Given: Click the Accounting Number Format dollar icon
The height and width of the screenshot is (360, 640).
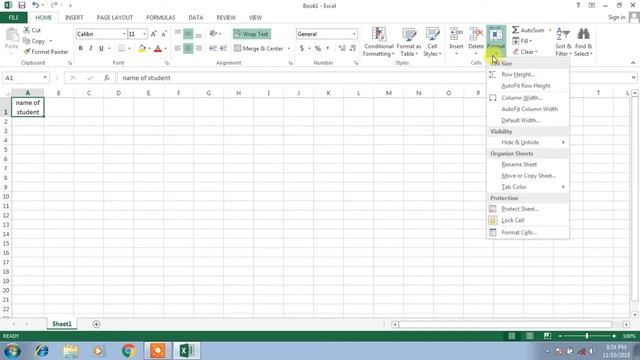Looking at the screenshot, I should tap(302, 48).
